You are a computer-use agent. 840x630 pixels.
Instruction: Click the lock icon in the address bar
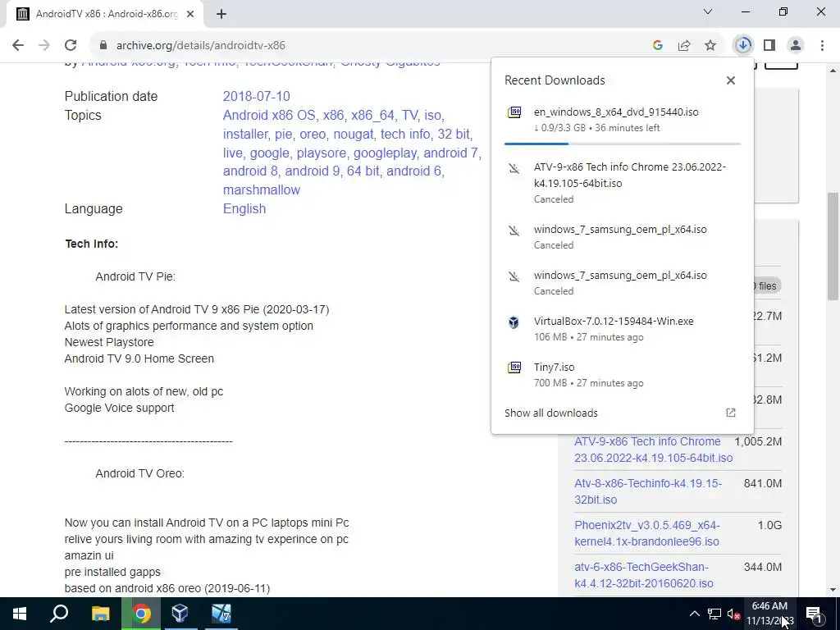point(103,46)
